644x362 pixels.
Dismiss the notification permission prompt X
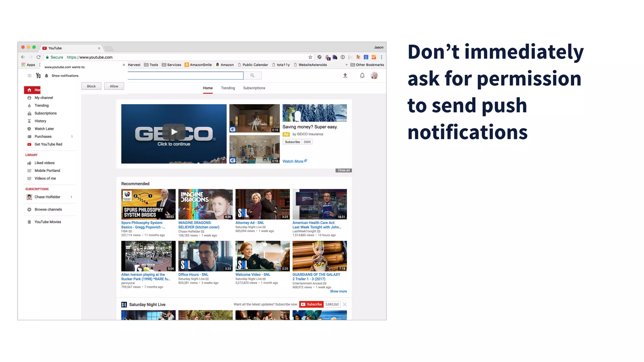124,65
